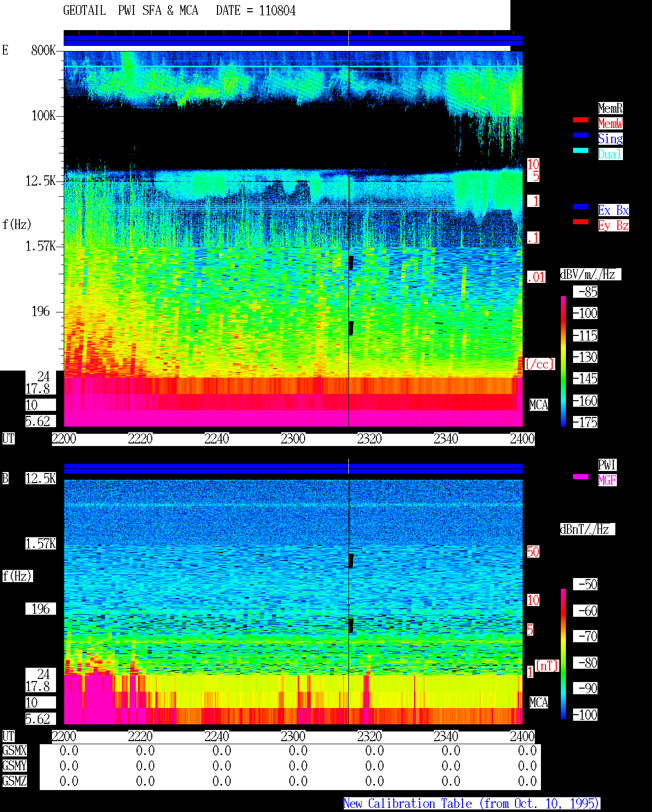Image resolution: width=652 pixels, height=812 pixels.
Task: Click the red [nT] field unit label
Action: pos(547,666)
